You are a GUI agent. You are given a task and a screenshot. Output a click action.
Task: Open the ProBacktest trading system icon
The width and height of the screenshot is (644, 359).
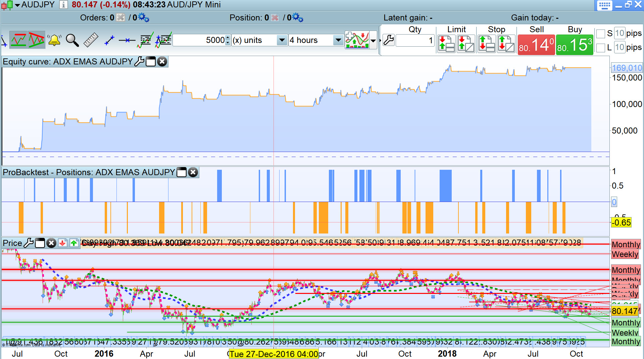point(145,40)
